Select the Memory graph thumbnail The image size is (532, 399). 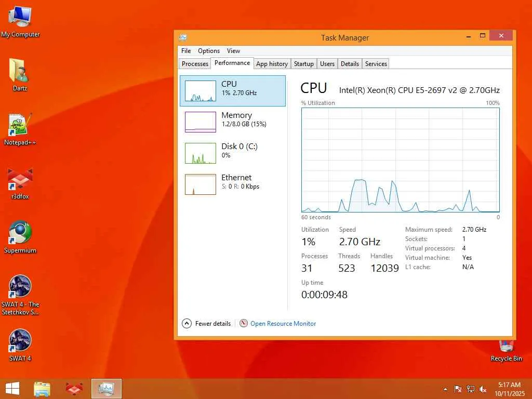click(201, 122)
